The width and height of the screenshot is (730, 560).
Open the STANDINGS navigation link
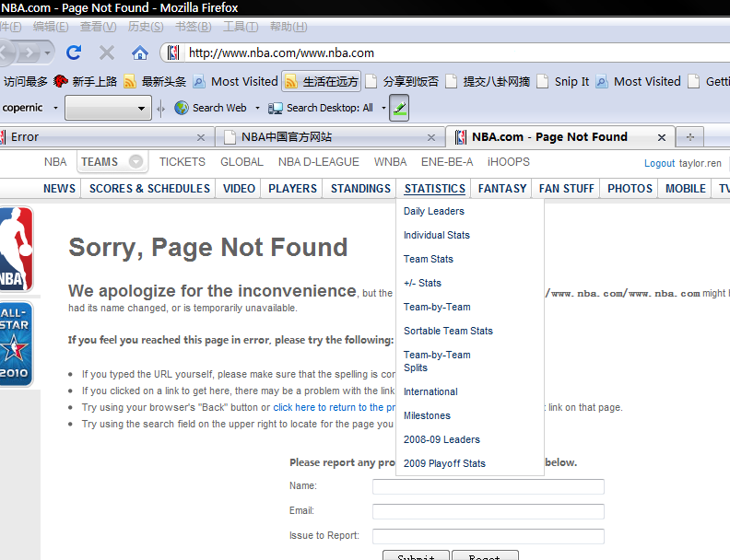(x=360, y=188)
